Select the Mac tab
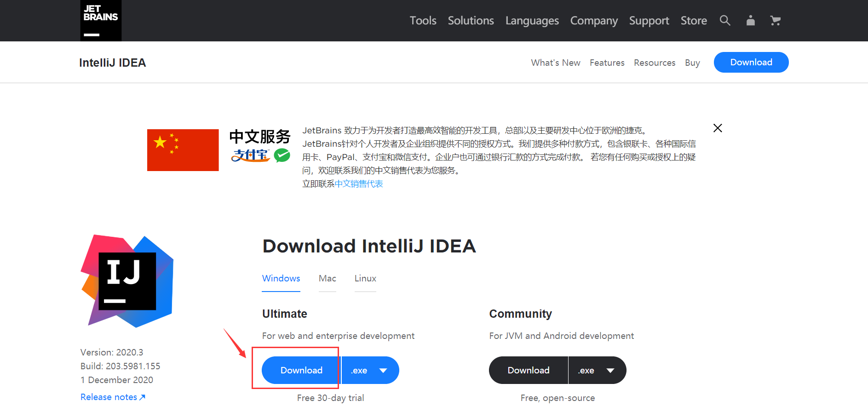This screenshot has height=418, width=868. pos(328,279)
